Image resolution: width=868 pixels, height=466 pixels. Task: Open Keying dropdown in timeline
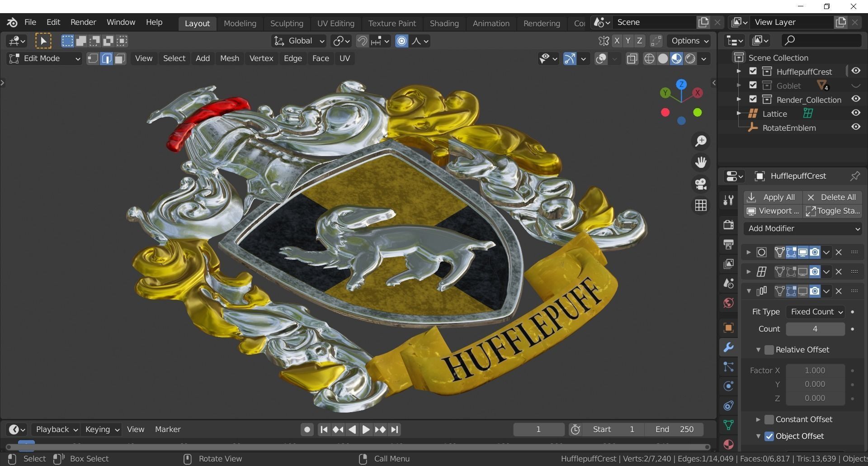[102, 429]
